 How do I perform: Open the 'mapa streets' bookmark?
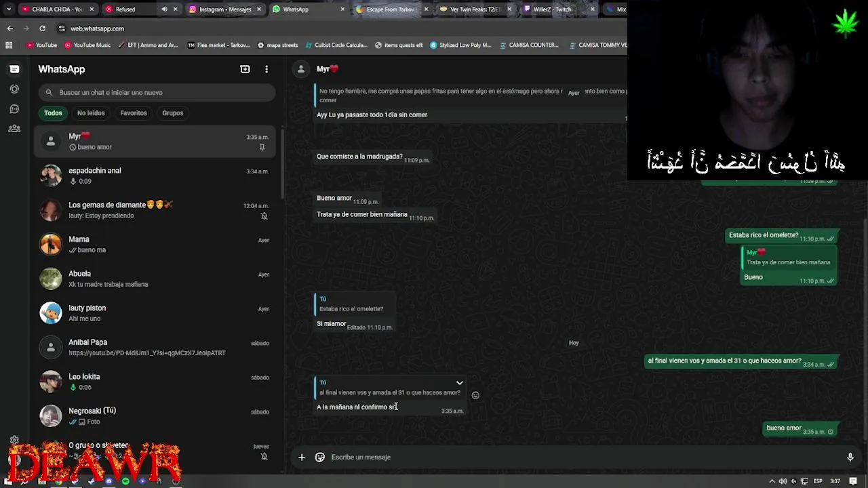pos(277,45)
